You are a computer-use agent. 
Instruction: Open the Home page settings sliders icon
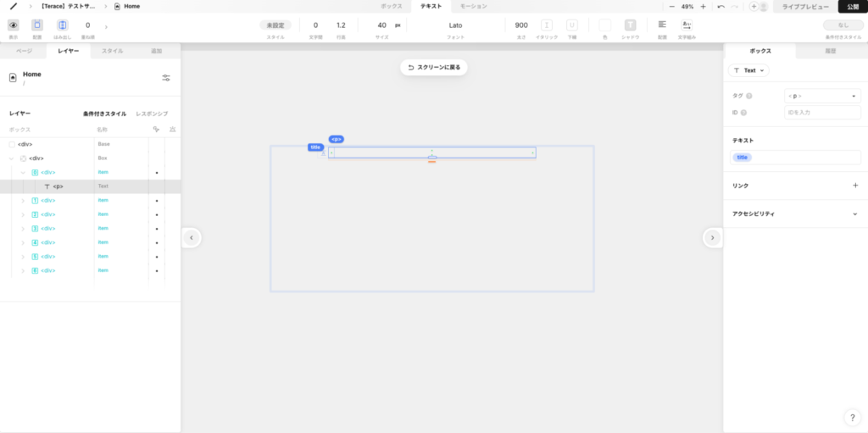point(166,78)
